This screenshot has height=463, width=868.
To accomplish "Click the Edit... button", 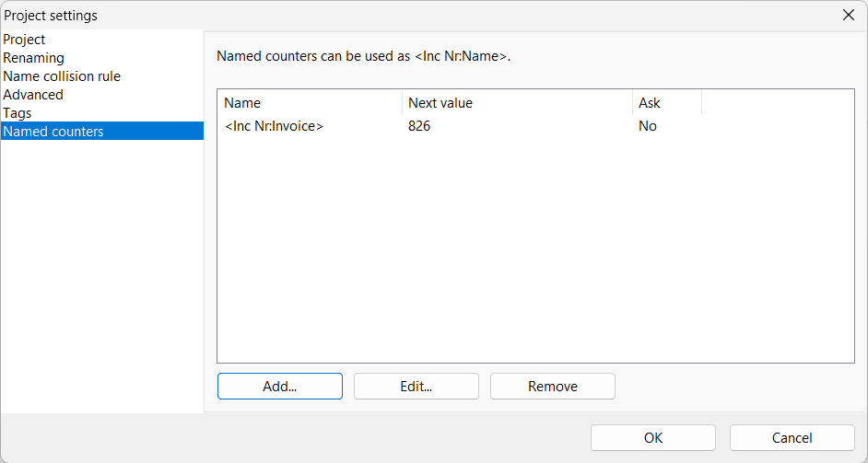I will coord(416,386).
